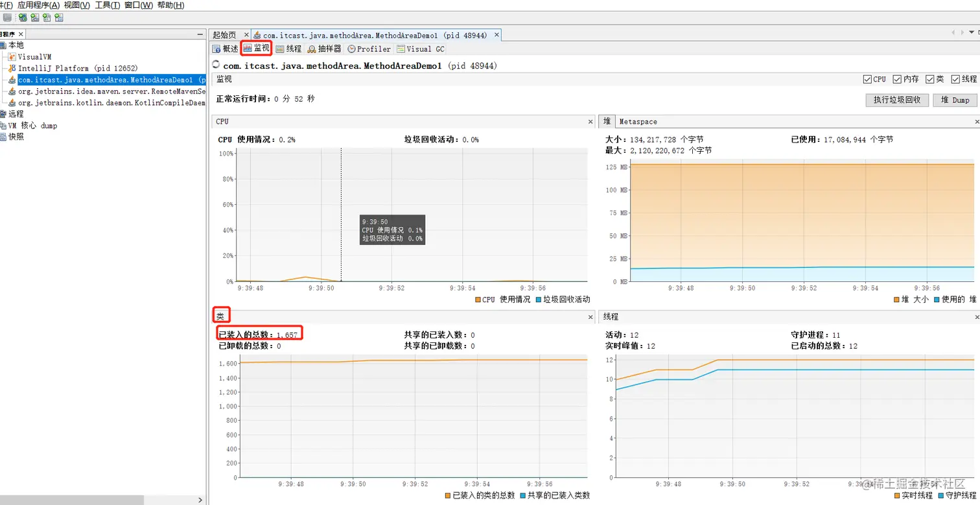Select the 快照 (Snapshots) tree node
The width and height of the screenshot is (980, 505).
(16, 137)
